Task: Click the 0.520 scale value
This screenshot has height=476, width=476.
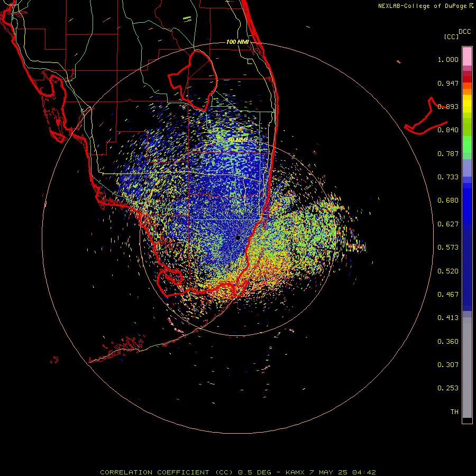Action: (x=448, y=271)
